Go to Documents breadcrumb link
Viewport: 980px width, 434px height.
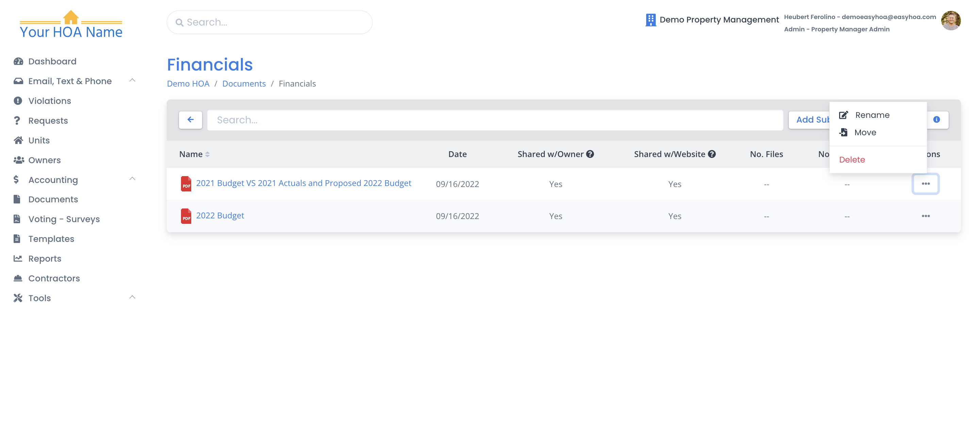244,84
